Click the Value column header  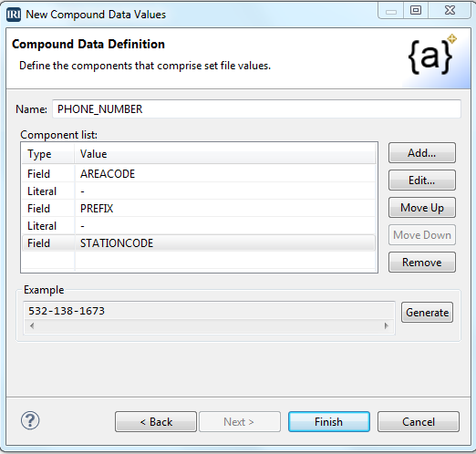pyautogui.click(x=225, y=154)
